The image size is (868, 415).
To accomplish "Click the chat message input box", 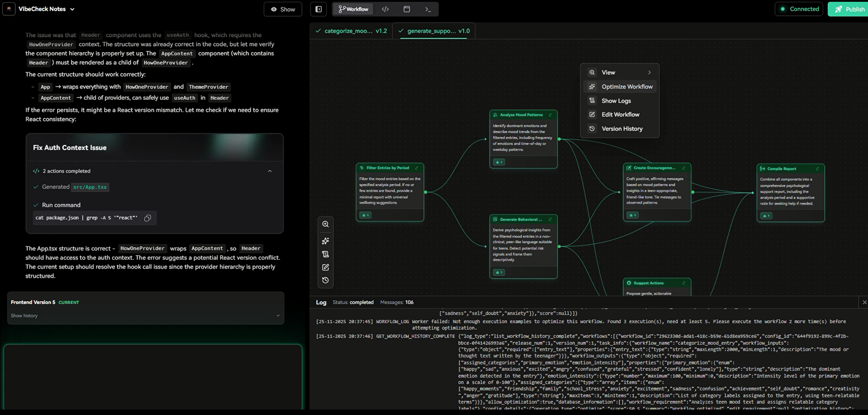I will pos(153,376).
